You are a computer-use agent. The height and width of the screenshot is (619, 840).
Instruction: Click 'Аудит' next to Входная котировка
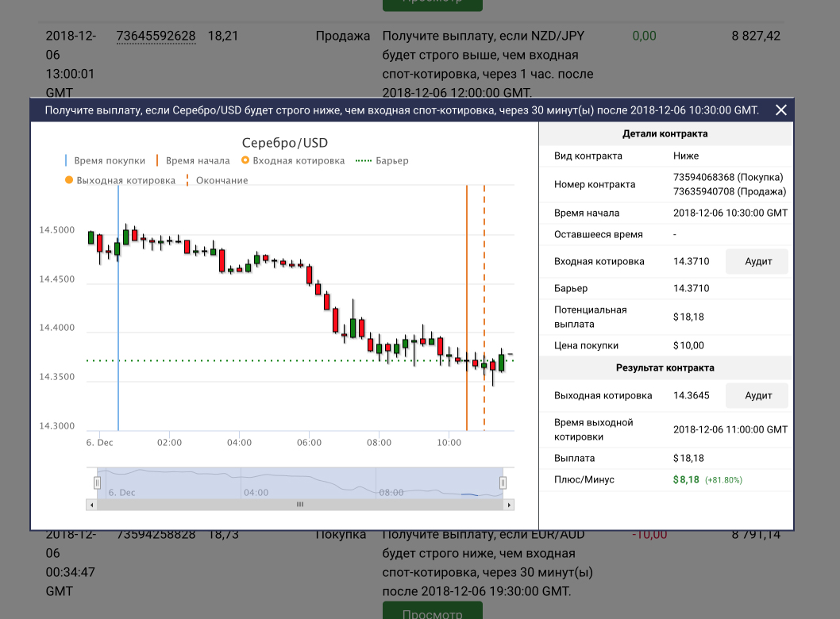click(758, 261)
